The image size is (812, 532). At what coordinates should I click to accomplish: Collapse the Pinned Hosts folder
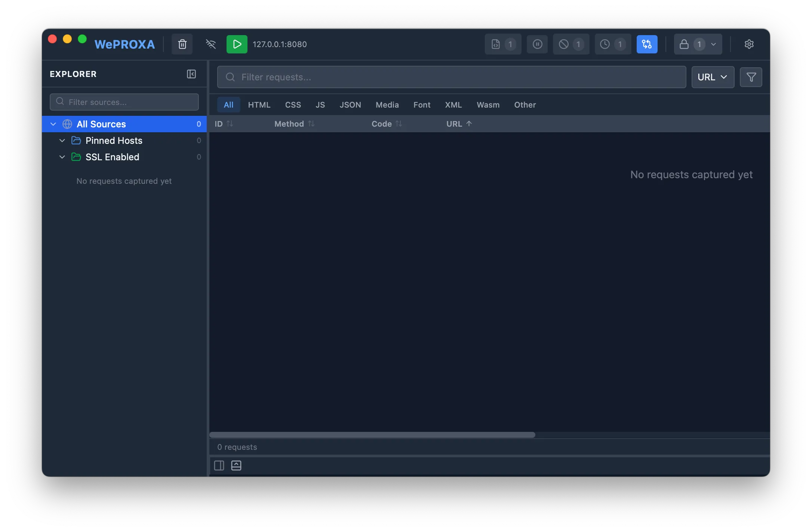pyautogui.click(x=62, y=140)
